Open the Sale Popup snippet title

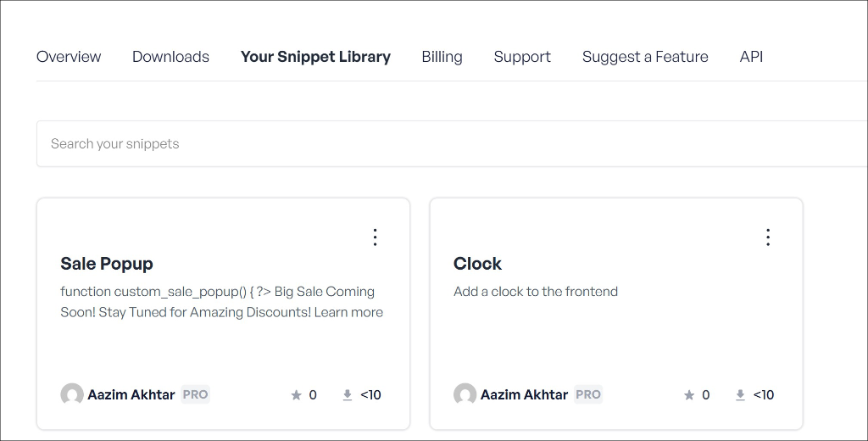[x=107, y=264]
